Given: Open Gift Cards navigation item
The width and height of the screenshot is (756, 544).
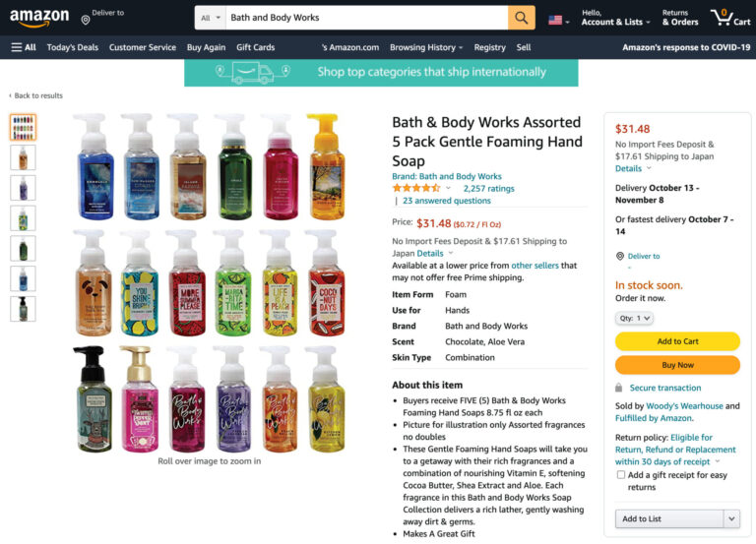Looking at the screenshot, I should [256, 47].
